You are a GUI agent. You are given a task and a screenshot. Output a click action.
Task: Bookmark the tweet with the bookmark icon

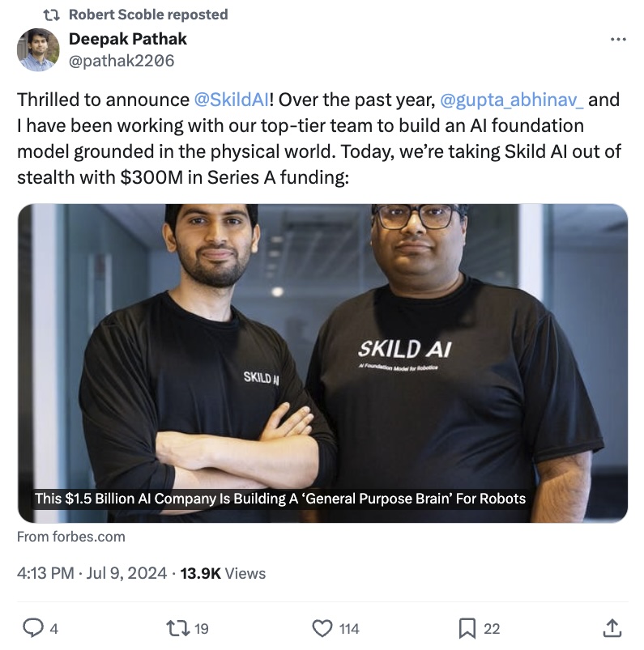467,628
